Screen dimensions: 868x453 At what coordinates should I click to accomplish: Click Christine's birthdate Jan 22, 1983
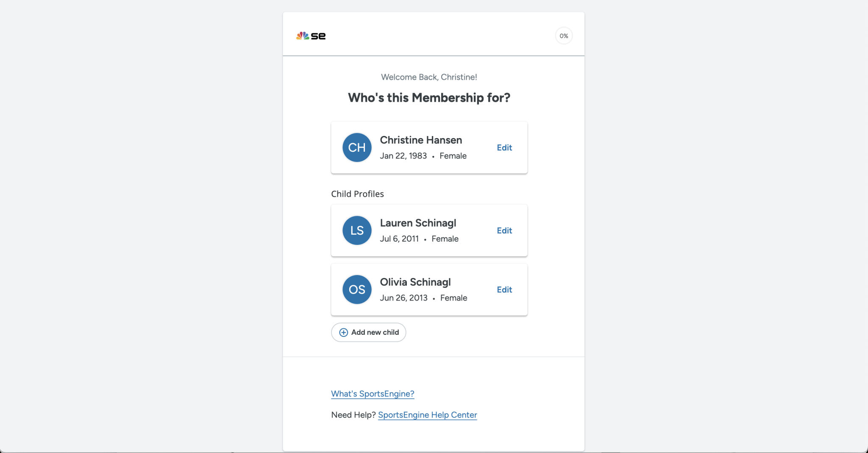[x=403, y=156]
